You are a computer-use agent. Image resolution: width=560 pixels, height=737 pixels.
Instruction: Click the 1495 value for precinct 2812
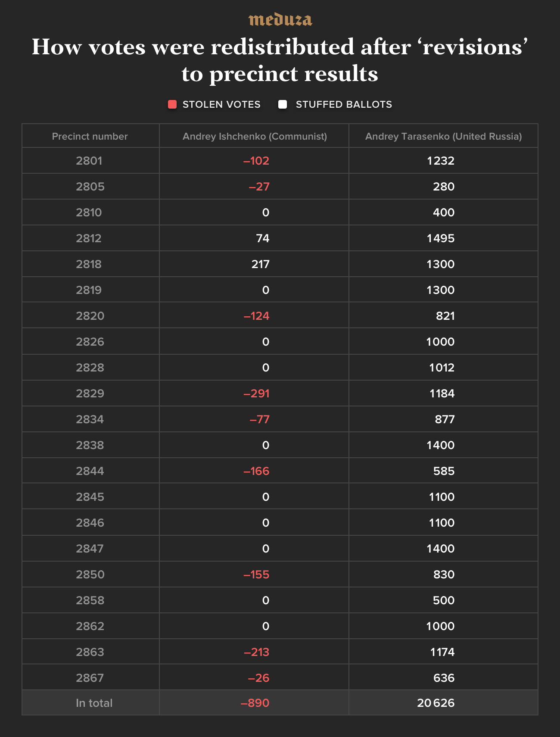[x=441, y=238]
